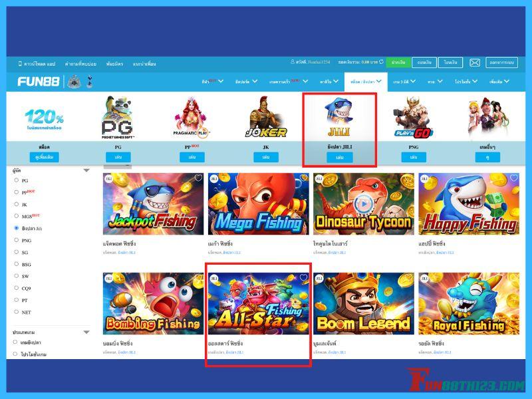The width and height of the screenshot is (532, 399).
Task: Collapse the game type filter section arrow
Action: pos(86,332)
